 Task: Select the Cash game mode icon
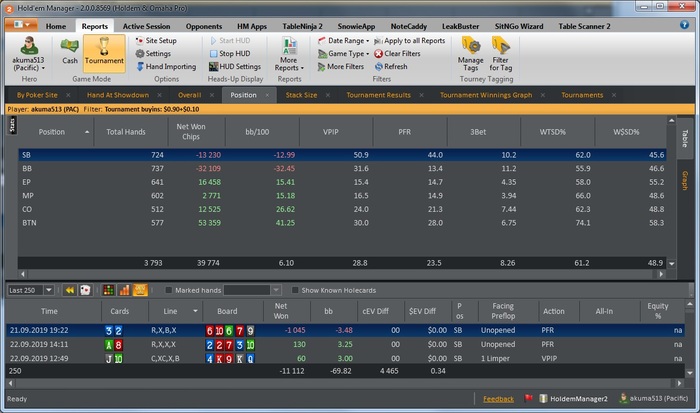coord(70,51)
